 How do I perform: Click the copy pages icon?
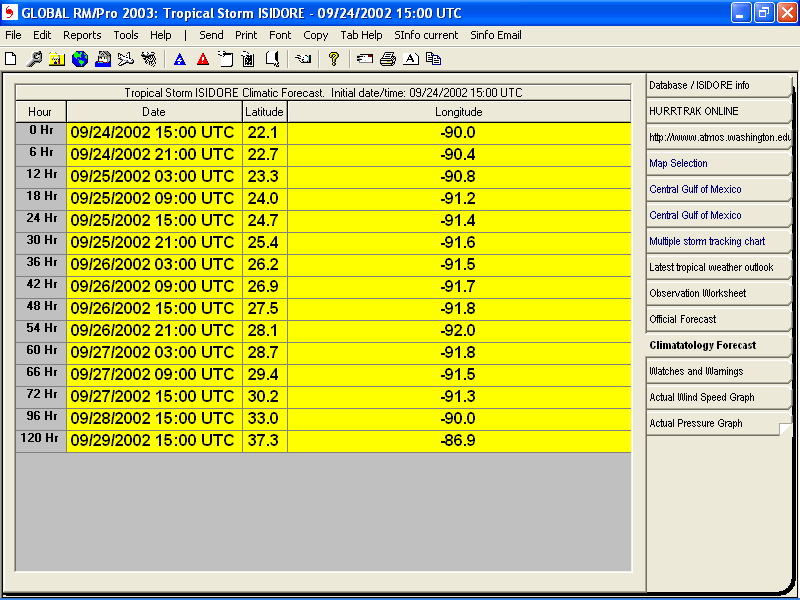tap(433, 59)
